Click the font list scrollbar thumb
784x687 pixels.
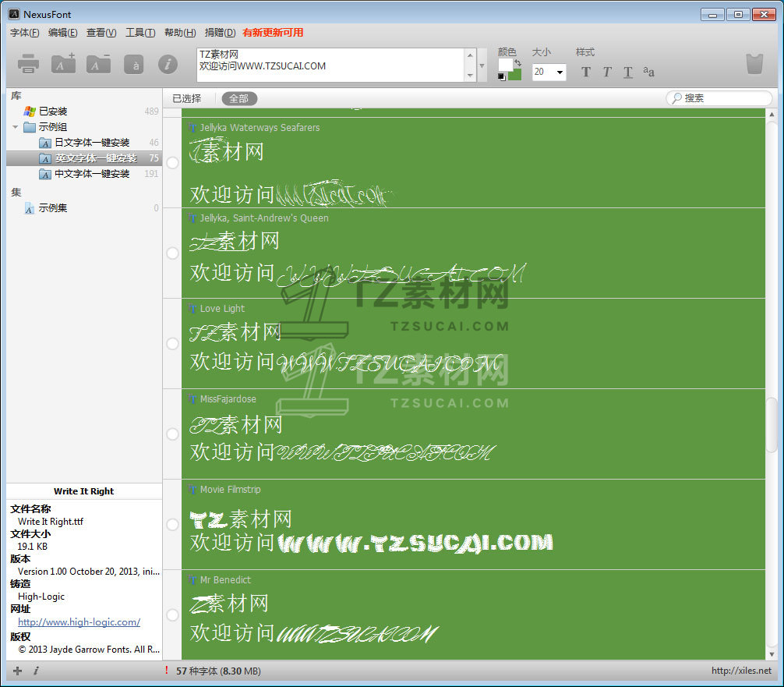772,424
